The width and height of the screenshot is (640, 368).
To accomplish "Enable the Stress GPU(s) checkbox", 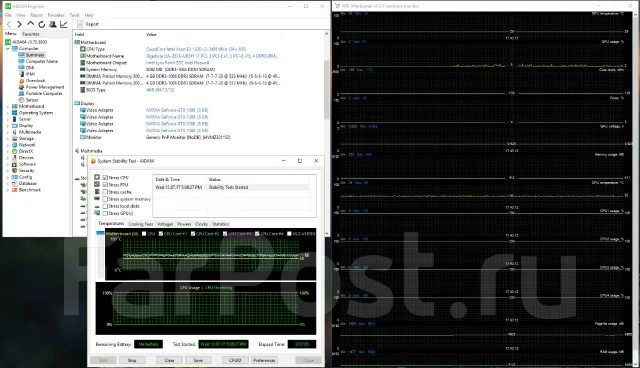I will [105, 213].
